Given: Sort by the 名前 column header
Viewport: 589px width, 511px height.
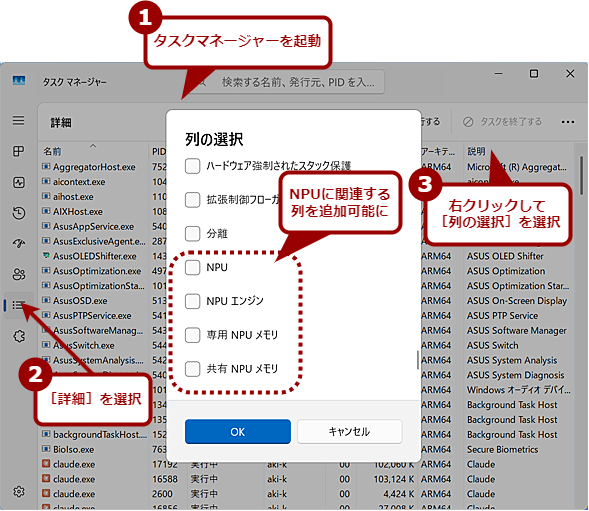Looking at the screenshot, I should (x=52, y=151).
